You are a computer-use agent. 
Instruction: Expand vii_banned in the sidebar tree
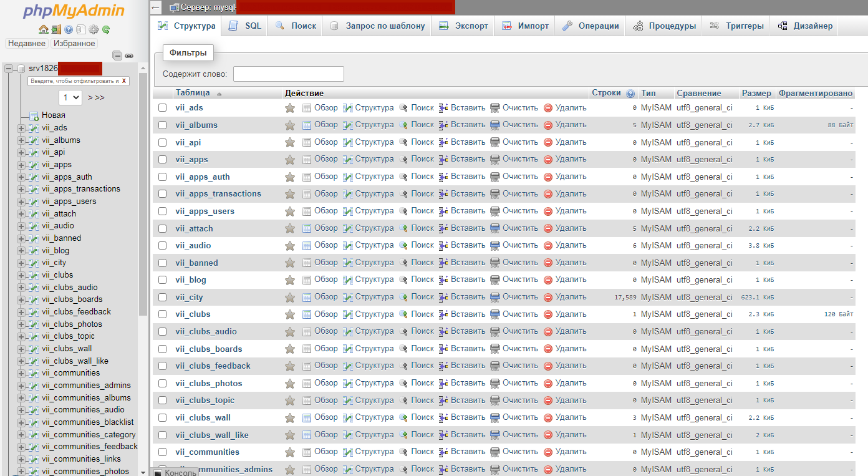[21, 238]
